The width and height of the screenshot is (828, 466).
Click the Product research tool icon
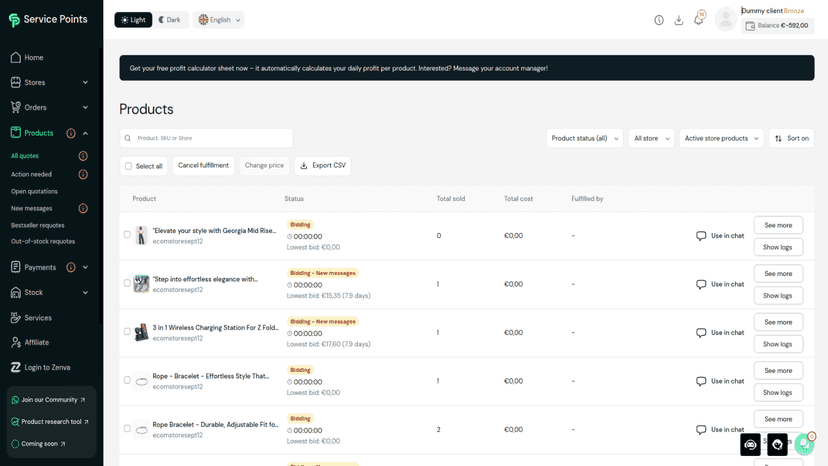click(x=15, y=422)
